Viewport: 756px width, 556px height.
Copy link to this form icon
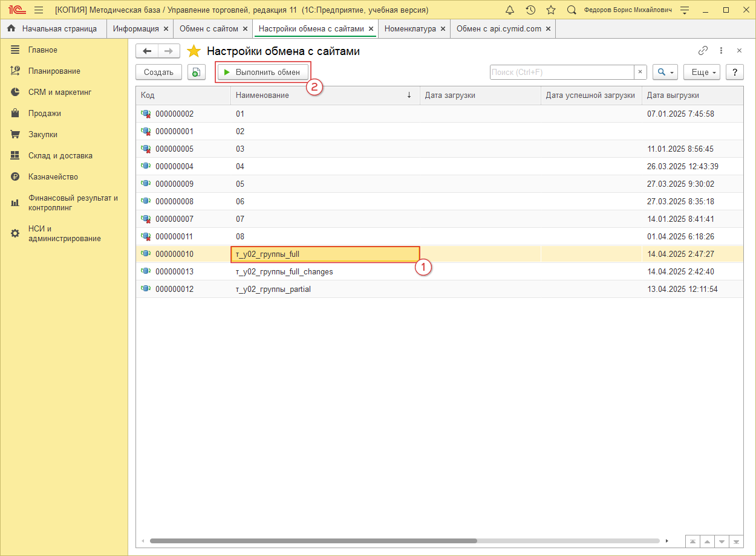pos(703,51)
